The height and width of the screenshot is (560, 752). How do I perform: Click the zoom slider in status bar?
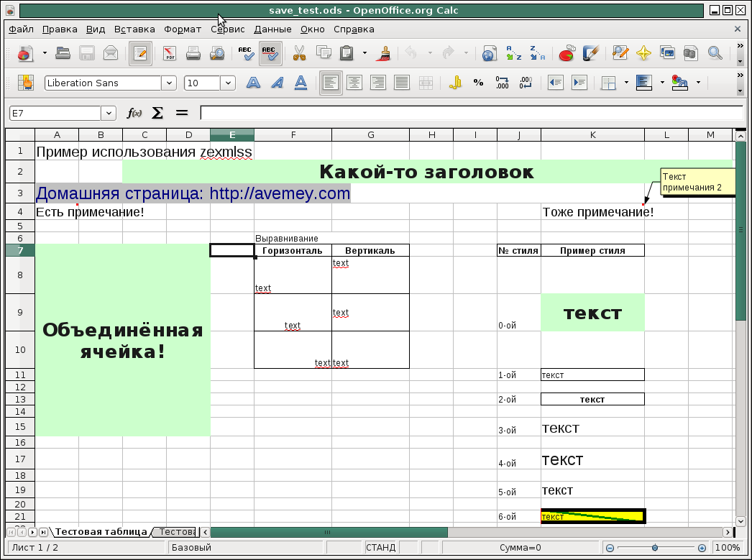coord(654,548)
